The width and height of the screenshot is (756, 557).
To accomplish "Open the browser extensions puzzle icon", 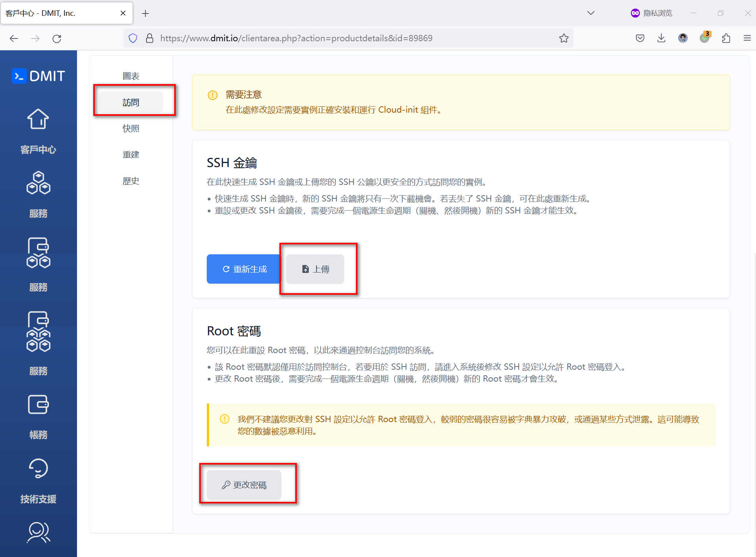I will 726,38.
